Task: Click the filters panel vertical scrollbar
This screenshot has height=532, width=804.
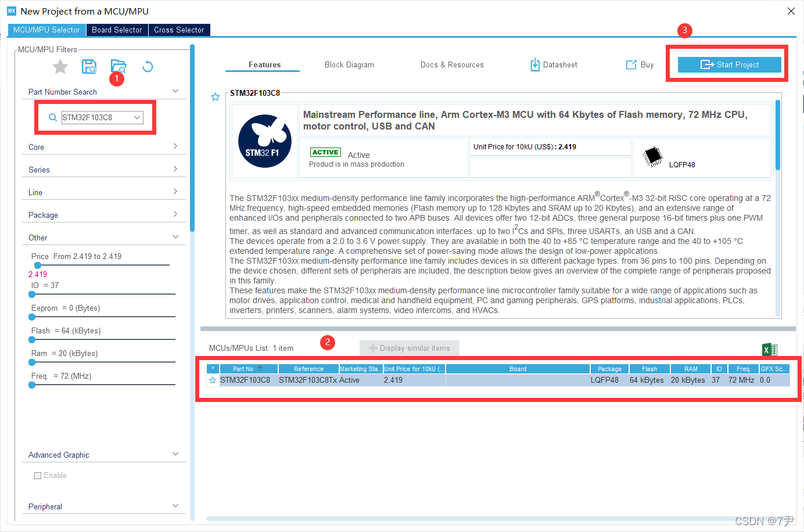Action: [192, 139]
